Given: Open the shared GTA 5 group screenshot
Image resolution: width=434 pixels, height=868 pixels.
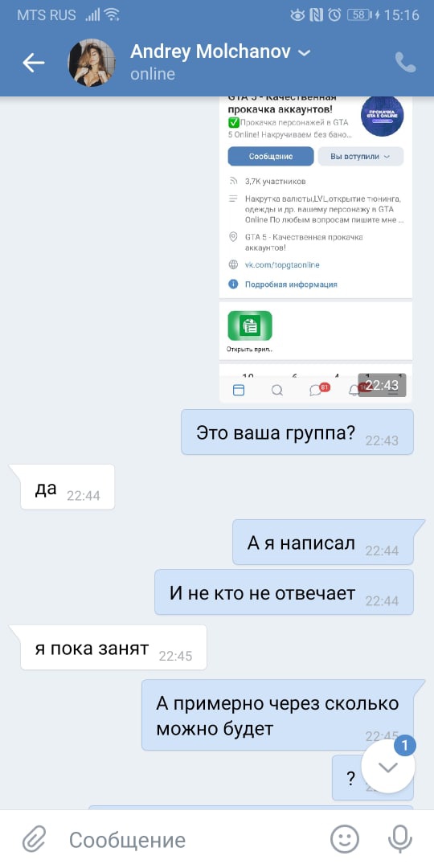Looking at the screenshot, I should pyautogui.click(x=316, y=249).
